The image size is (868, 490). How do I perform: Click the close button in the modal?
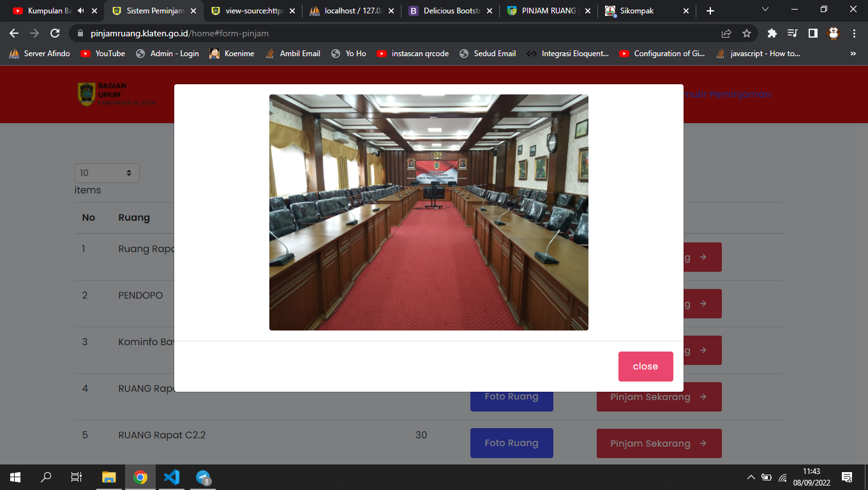coord(645,366)
